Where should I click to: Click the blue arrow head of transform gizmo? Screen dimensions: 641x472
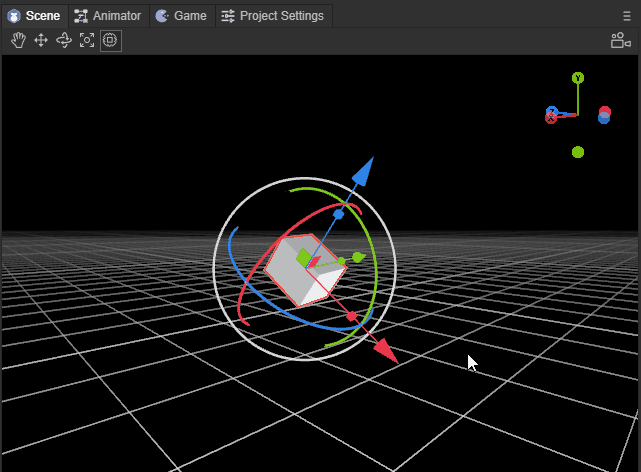pyautogui.click(x=363, y=171)
